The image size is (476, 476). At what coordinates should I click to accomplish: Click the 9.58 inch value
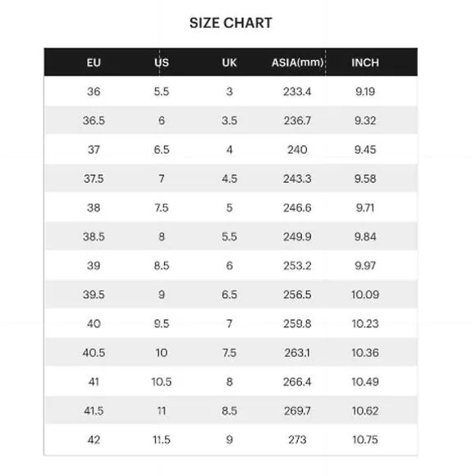(365, 179)
